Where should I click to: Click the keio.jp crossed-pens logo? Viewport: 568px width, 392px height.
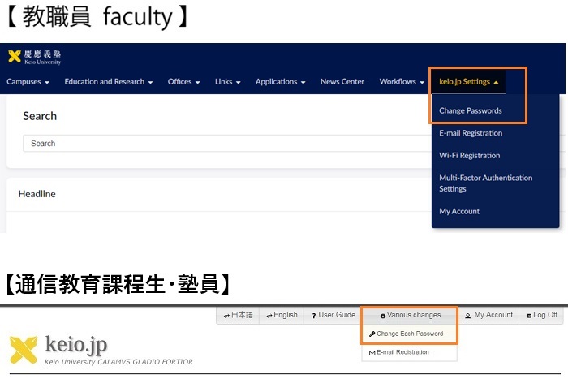[24, 350]
